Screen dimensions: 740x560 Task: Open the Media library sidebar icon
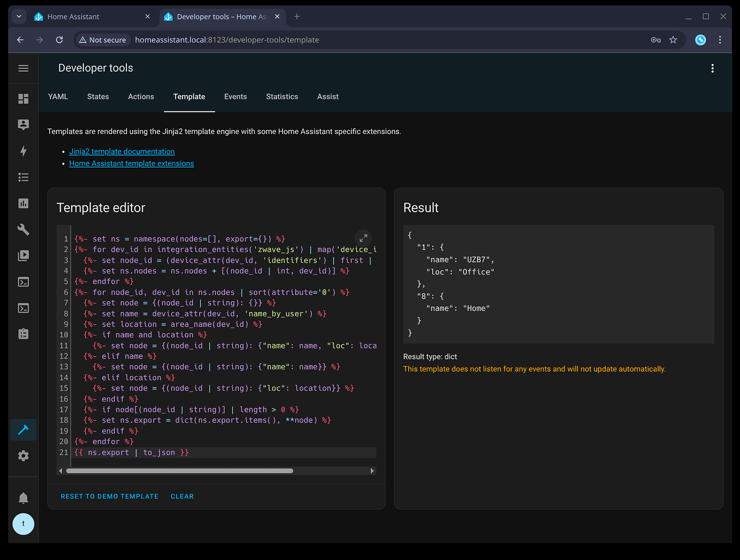pyautogui.click(x=23, y=256)
